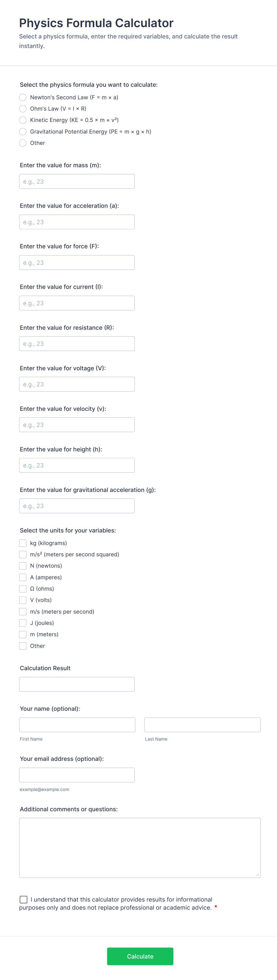Click the First Name field

point(77,725)
